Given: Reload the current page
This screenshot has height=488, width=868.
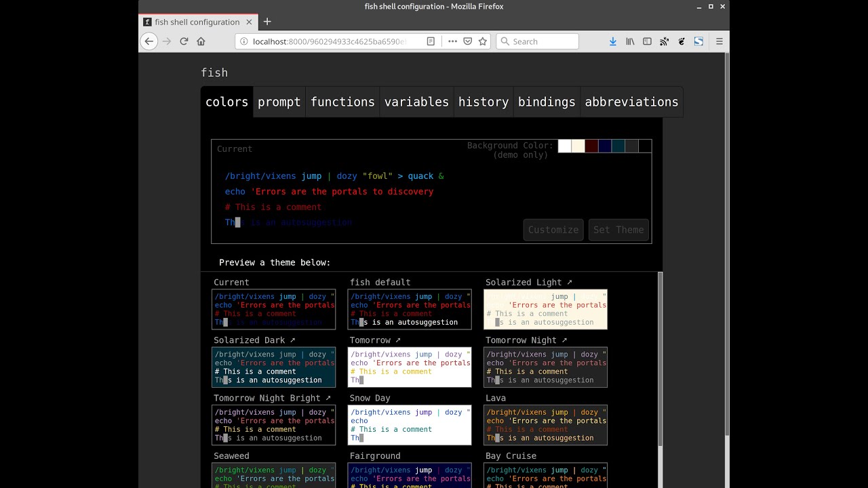Looking at the screenshot, I should [x=184, y=41].
